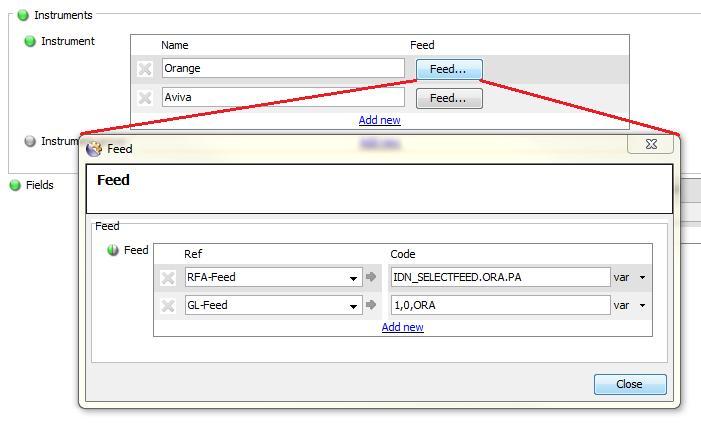Click the arrow icon beside RFA-Feed
The image size is (701, 428).
click(371, 277)
